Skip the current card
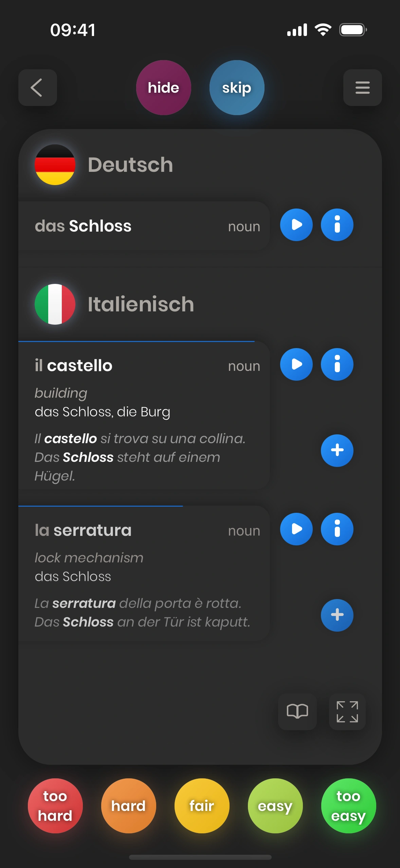 click(x=237, y=88)
